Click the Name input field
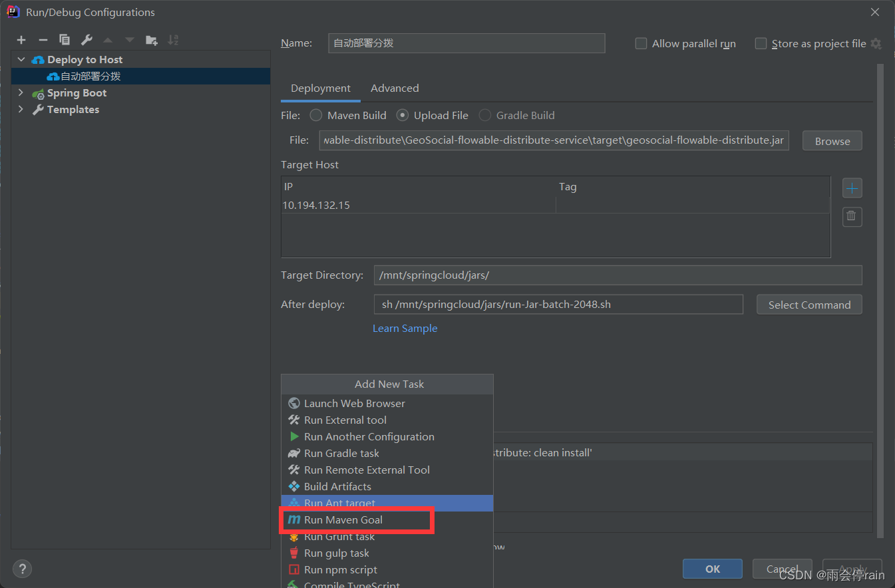The height and width of the screenshot is (588, 895). click(466, 43)
